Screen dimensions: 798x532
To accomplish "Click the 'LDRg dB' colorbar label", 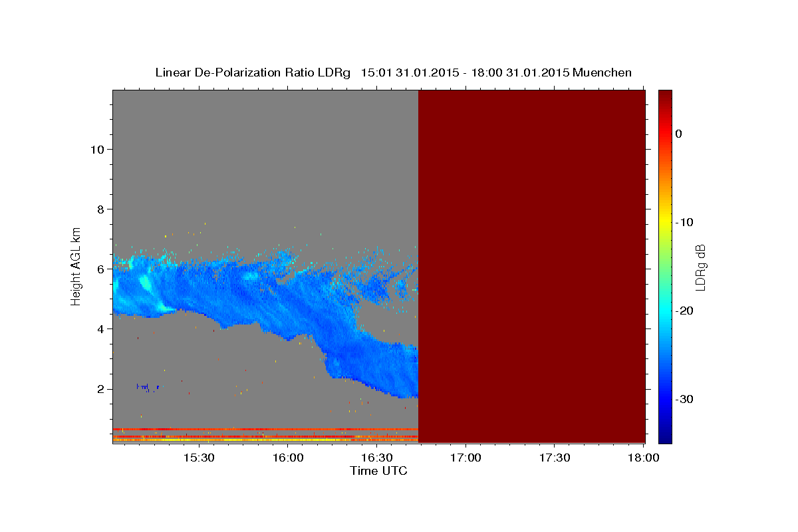I will pos(700,267).
